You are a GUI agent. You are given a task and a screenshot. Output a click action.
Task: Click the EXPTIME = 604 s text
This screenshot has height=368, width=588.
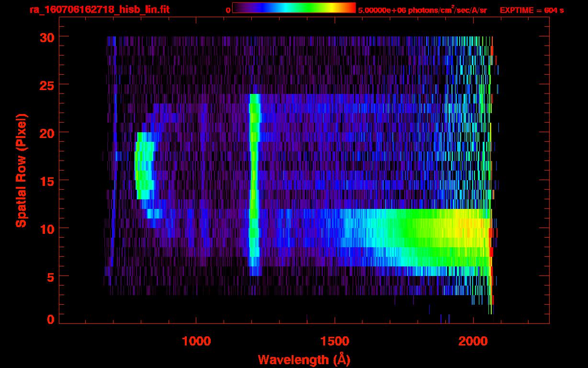pos(531,10)
